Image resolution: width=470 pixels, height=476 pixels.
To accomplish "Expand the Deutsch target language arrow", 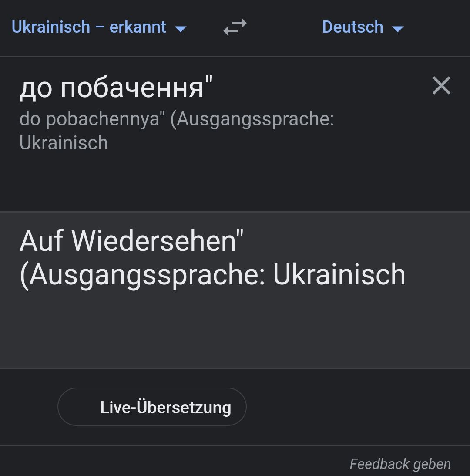I will pyautogui.click(x=397, y=29).
